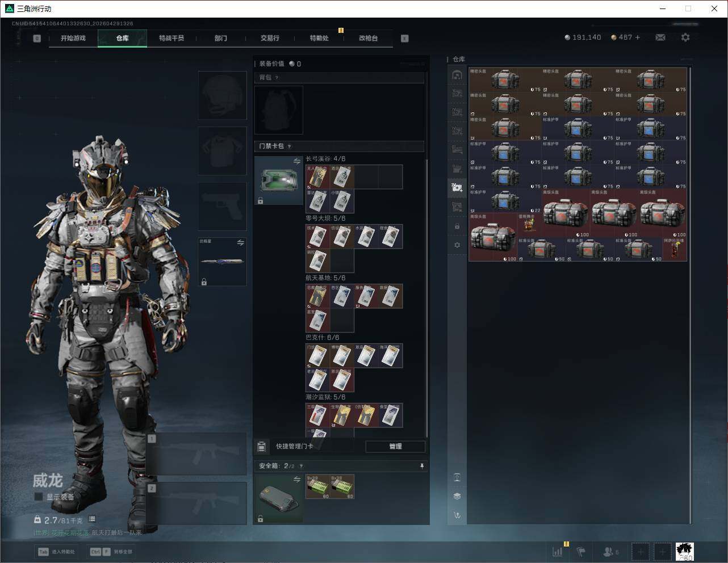Click the Tab 进入特勤处 shortcut button
This screenshot has width=728, height=563.
point(56,552)
